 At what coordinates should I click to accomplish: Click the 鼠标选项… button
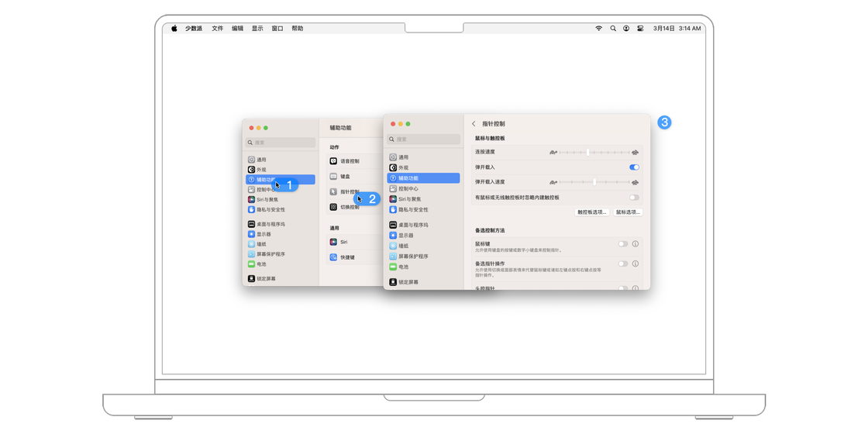point(627,212)
